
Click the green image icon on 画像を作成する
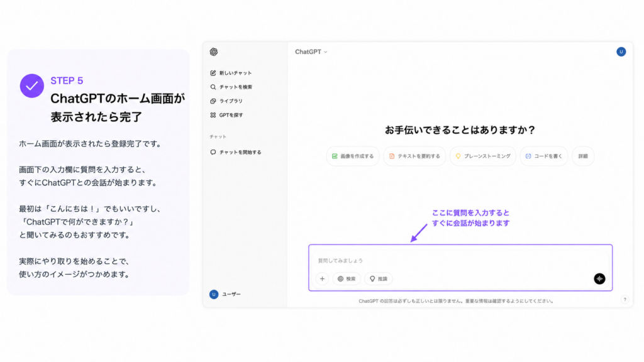point(335,156)
